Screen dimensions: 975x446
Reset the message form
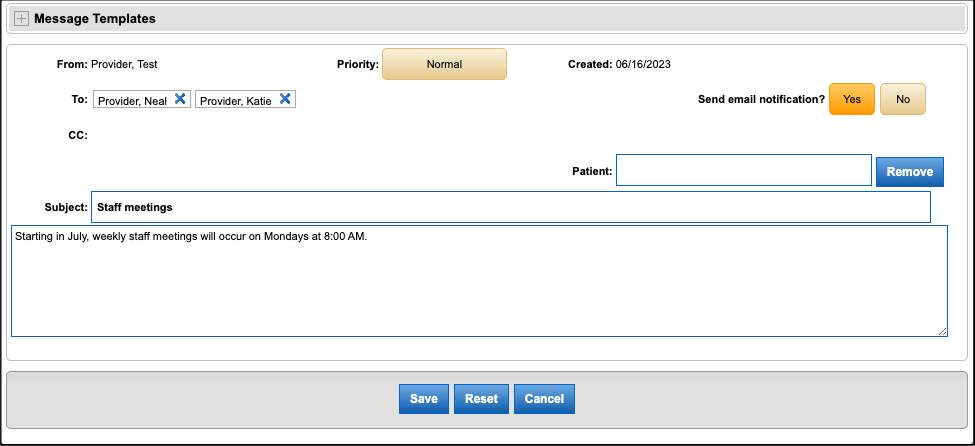[481, 398]
